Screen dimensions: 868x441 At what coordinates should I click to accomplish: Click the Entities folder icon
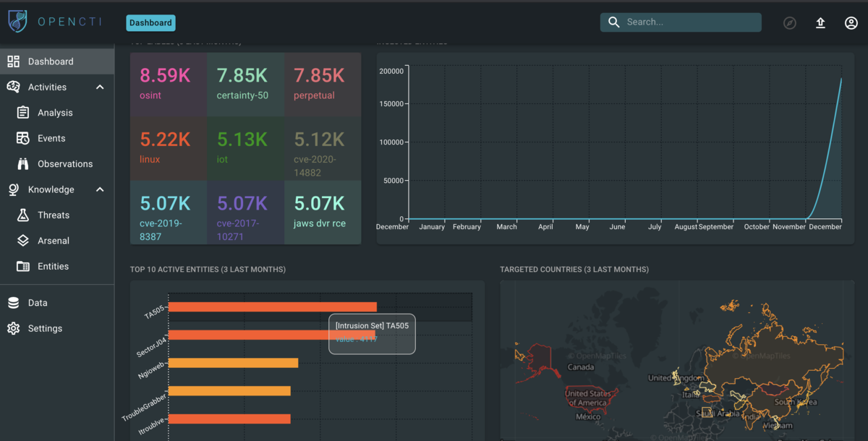(x=23, y=266)
